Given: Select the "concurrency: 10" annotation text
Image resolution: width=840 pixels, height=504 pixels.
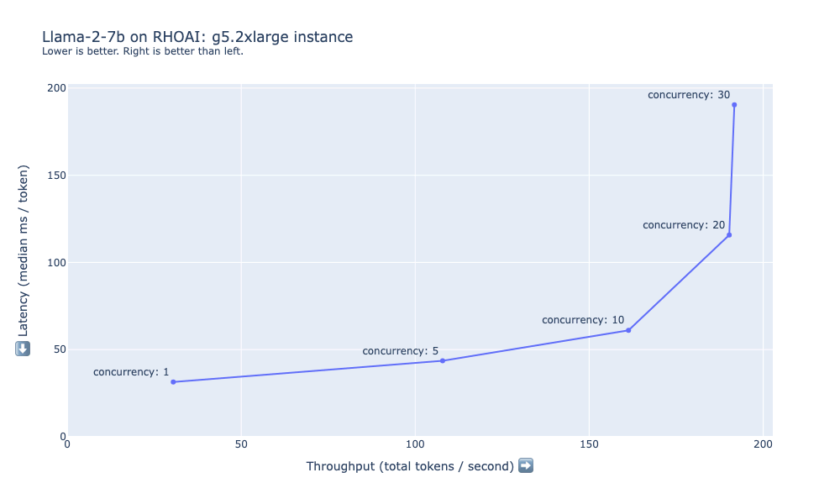Looking at the screenshot, I should (583, 320).
